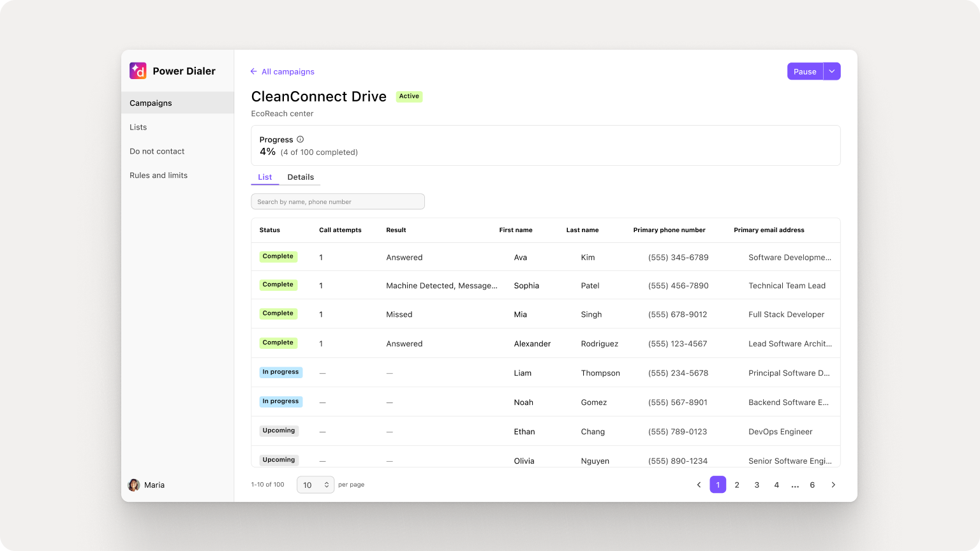Click Maria's avatar picture
This screenshot has height=551, width=980.
coord(134,485)
